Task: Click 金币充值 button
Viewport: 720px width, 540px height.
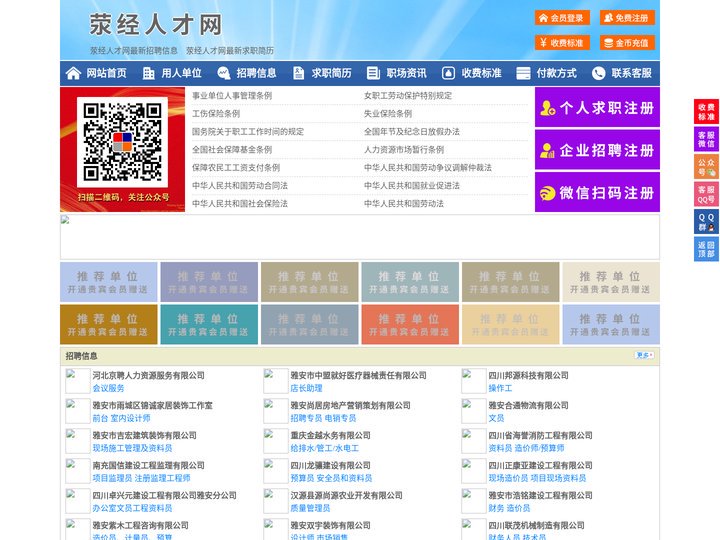Action: [x=627, y=43]
